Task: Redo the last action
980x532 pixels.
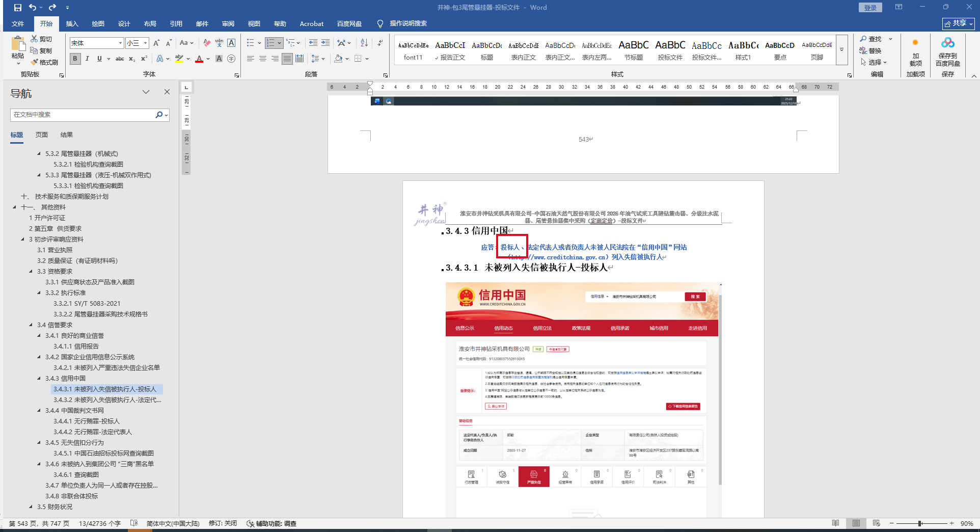Action: coord(52,8)
